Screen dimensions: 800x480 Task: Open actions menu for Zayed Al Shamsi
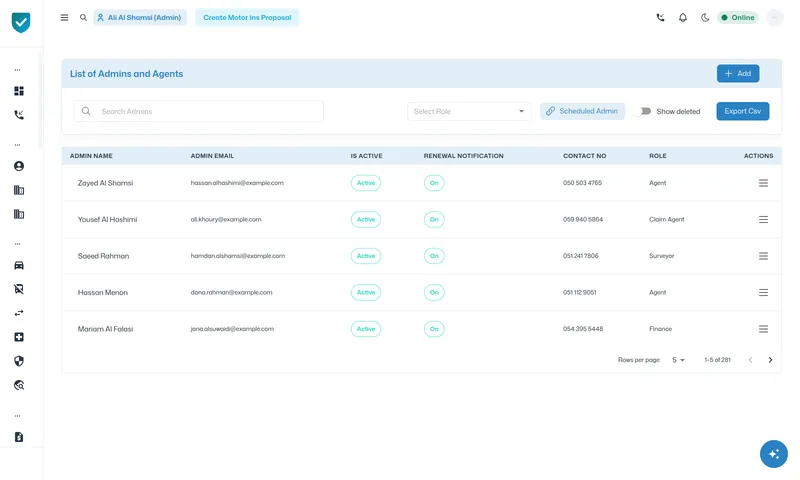pyautogui.click(x=763, y=183)
